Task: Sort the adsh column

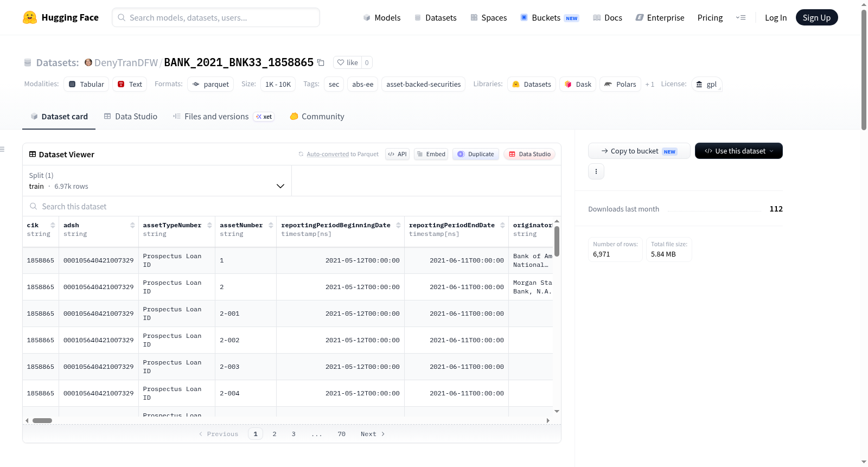Action: coord(132,225)
